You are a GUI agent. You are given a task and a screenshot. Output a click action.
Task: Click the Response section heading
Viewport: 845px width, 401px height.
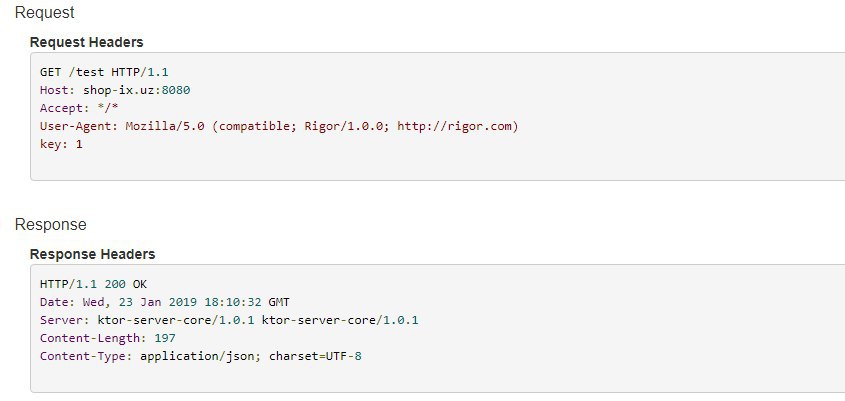pyautogui.click(x=50, y=224)
